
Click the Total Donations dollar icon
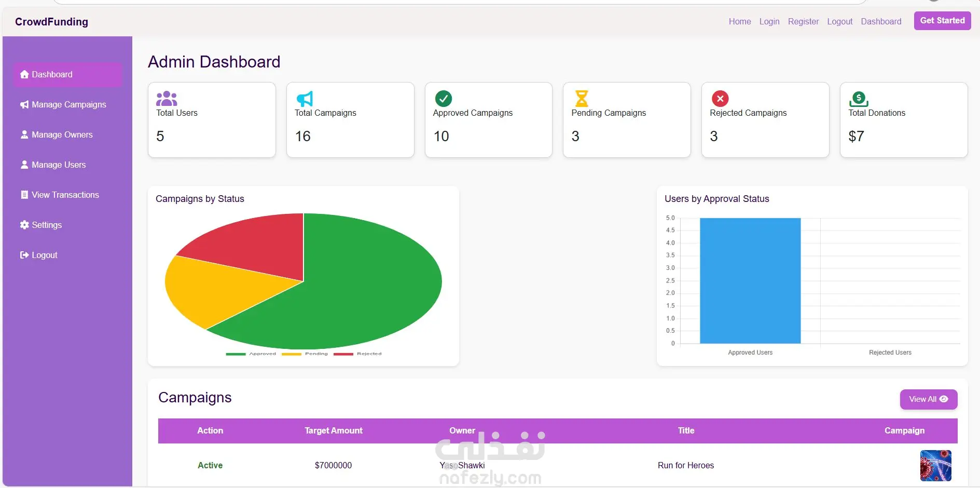[x=859, y=99]
